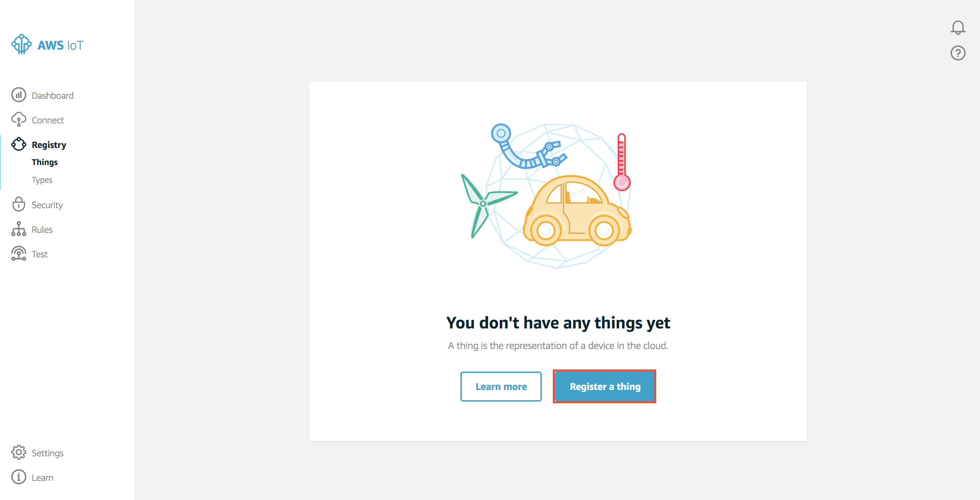
Task: Click the Learn more button
Action: click(x=501, y=386)
